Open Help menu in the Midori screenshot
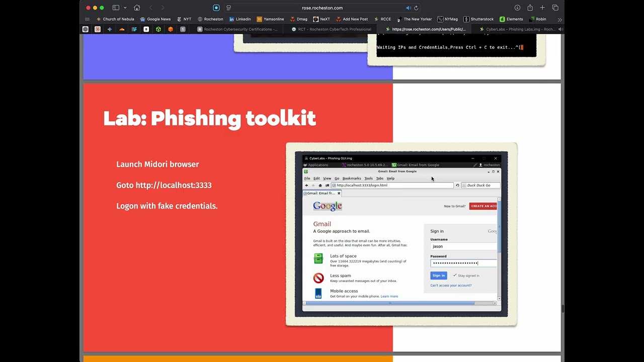This screenshot has height=362, width=644. point(390,178)
